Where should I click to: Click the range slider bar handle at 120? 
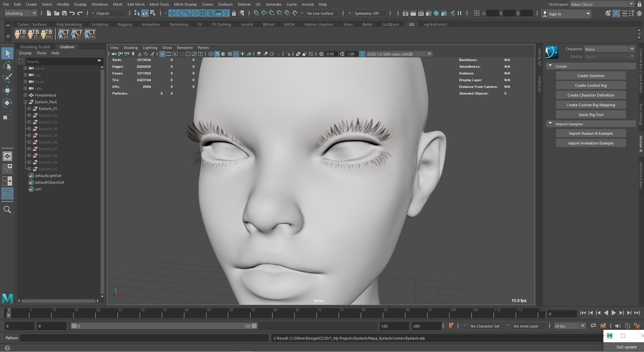[x=254, y=326]
